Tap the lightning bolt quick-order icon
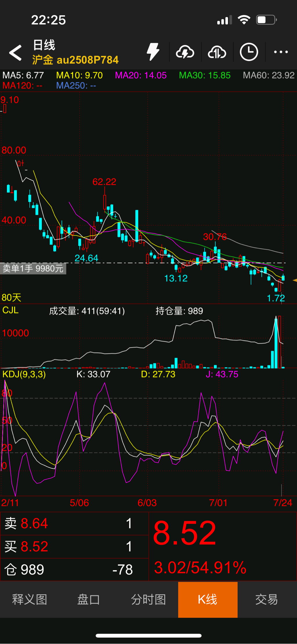Screen dimensions: 297x644 coord(153,52)
